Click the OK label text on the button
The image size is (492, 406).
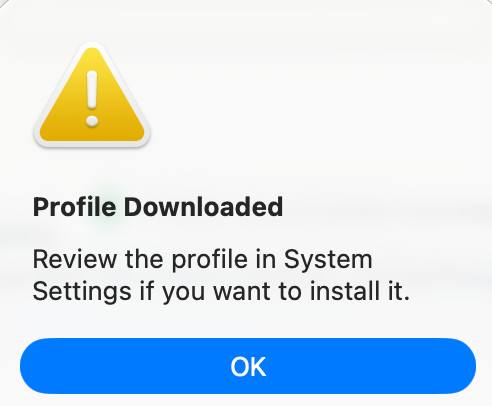(248, 366)
